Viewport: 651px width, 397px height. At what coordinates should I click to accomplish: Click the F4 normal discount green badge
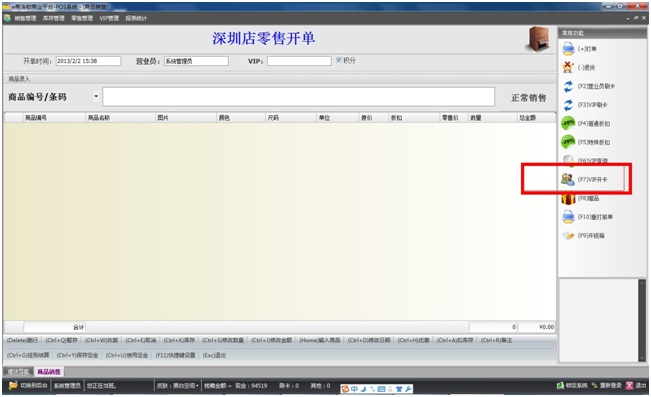click(568, 123)
